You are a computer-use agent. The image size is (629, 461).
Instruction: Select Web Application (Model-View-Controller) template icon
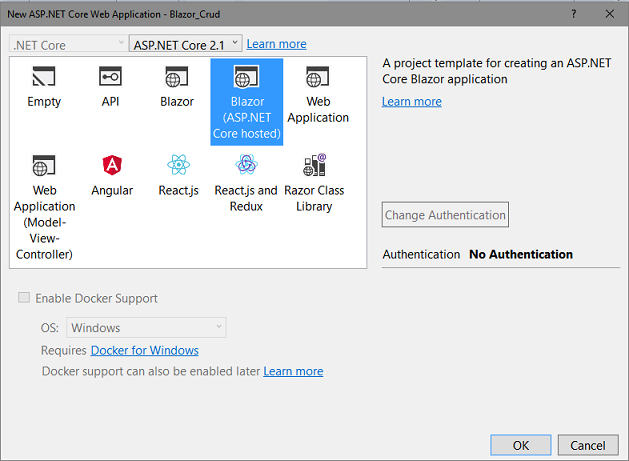(x=44, y=165)
